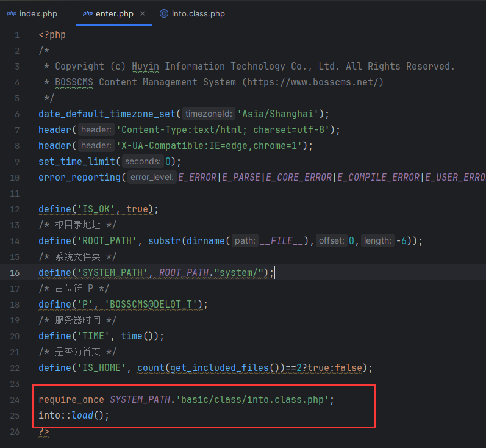Open the into.class.php editor tab
This screenshot has height=448, width=486.
click(x=198, y=13)
